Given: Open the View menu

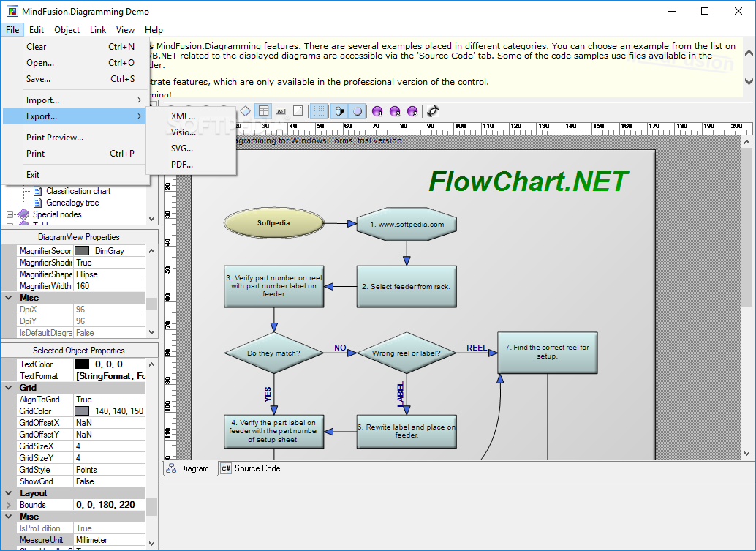Looking at the screenshot, I should pyautogui.click(x=125, y=30).
